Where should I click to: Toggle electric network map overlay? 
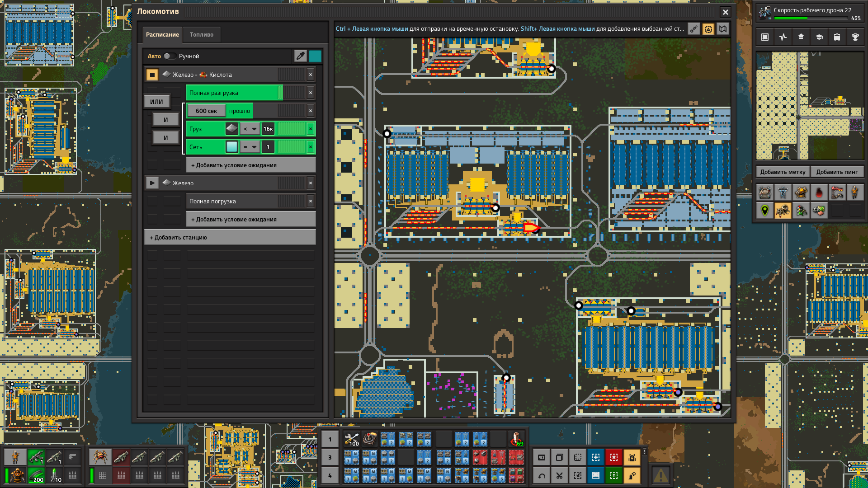783,192
